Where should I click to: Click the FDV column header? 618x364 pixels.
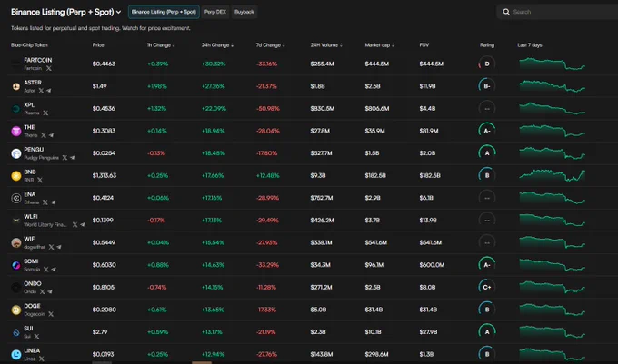click(x=424, y=45)
